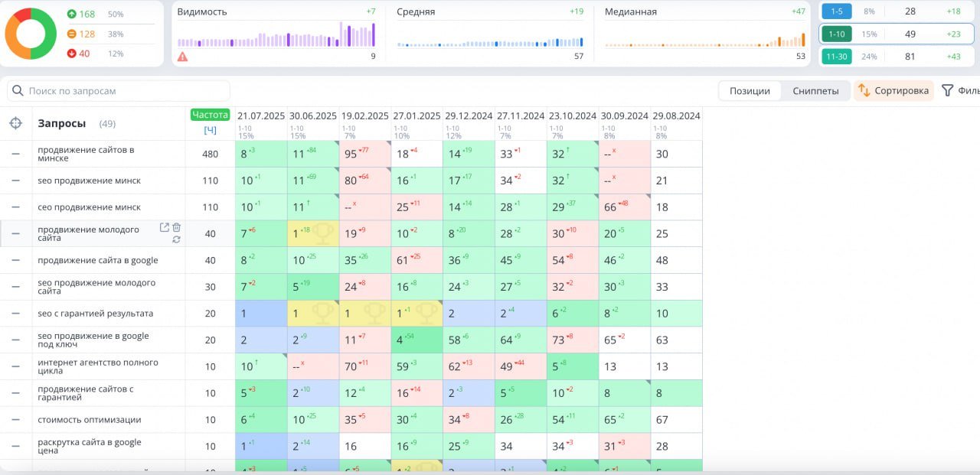
Task: Click query text стоимость оптимизации
Action: [x=90, y=419]
